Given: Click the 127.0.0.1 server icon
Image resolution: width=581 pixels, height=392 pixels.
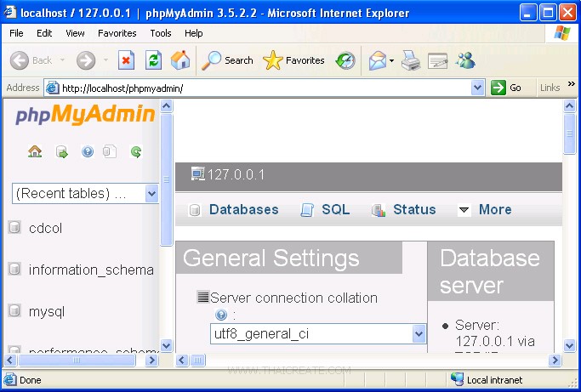Looking at the screenshot, I should (198, 173).
